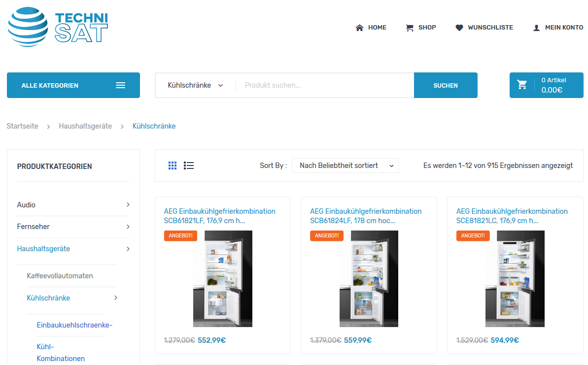
Task: Open the Kühlschränke search category dropdown
Action: [x=195, y=85]
